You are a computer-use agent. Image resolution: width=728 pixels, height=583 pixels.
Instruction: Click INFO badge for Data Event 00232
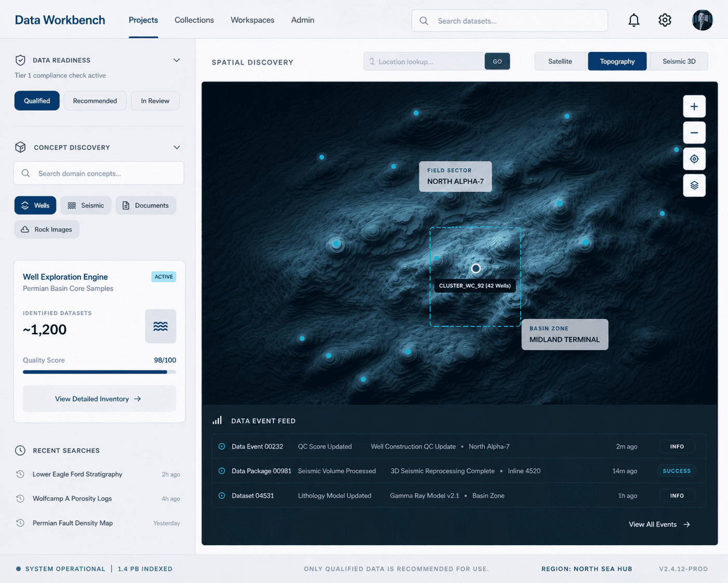[677, 446]
